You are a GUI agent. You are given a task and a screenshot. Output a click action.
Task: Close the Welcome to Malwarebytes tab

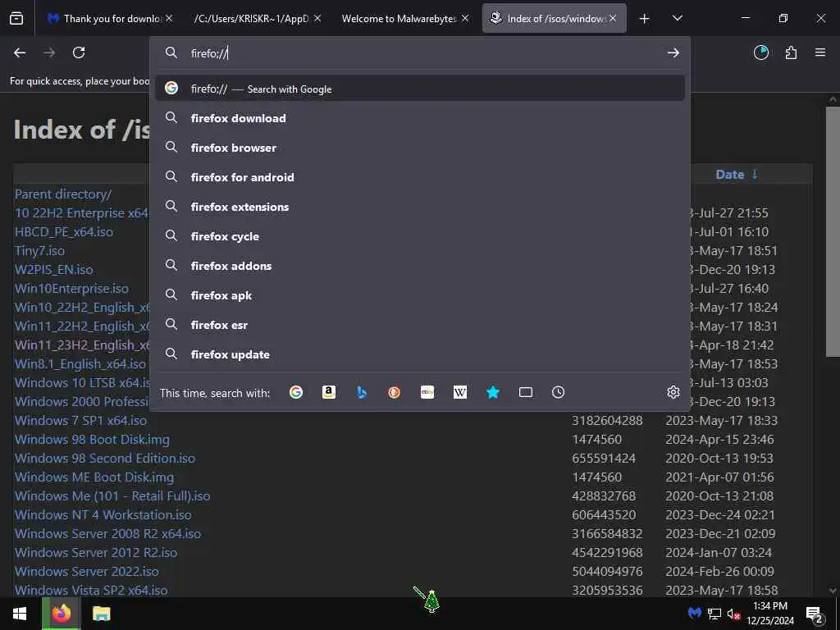pyautogui.click(x=465, y=18)
